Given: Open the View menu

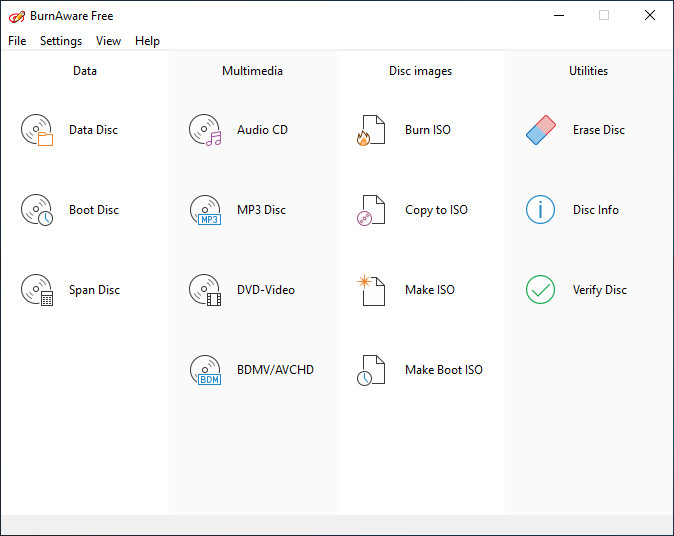Looking at the screenshot, I should click(x=108, y=41).
